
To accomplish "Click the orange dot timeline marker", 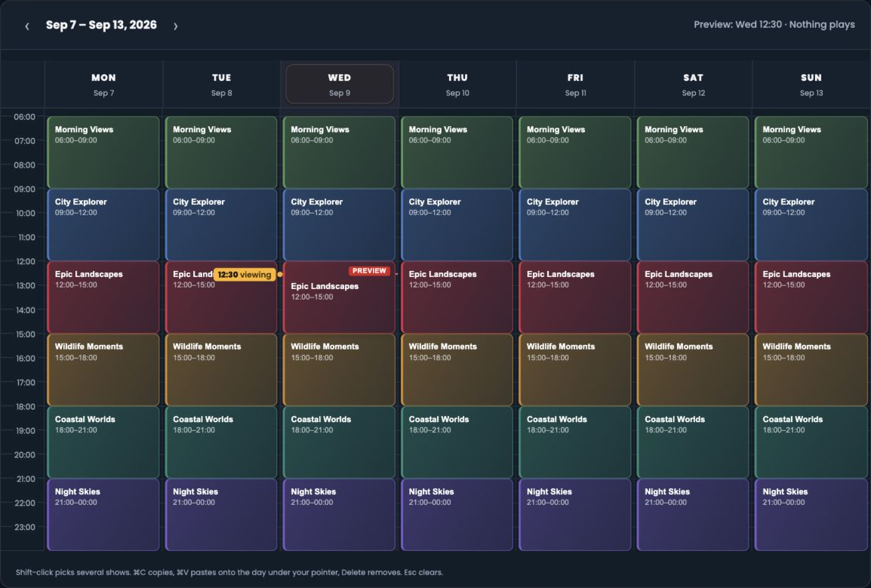I will 280,274.
